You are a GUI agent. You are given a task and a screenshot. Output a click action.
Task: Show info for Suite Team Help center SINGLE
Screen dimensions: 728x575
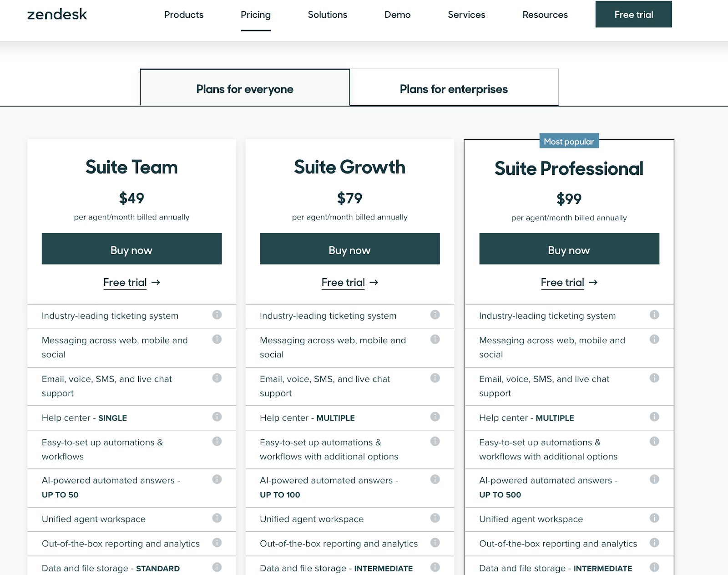pyautogui.click(x=217, y=417)
